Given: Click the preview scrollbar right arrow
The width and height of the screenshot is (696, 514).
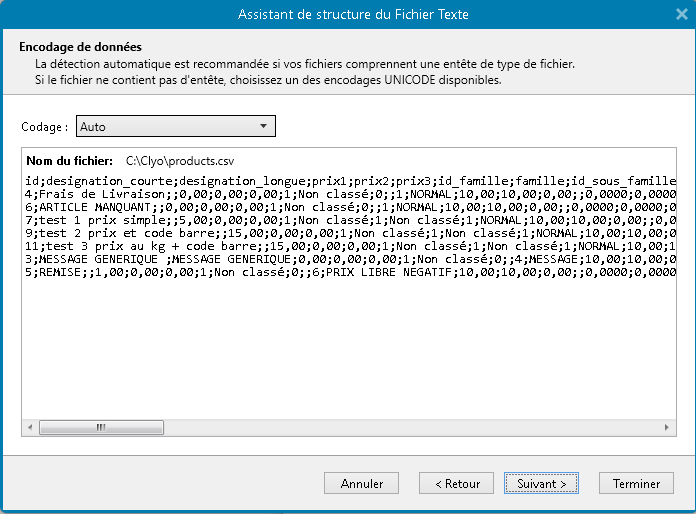Looking at the screenshot, I should (666, 428).
